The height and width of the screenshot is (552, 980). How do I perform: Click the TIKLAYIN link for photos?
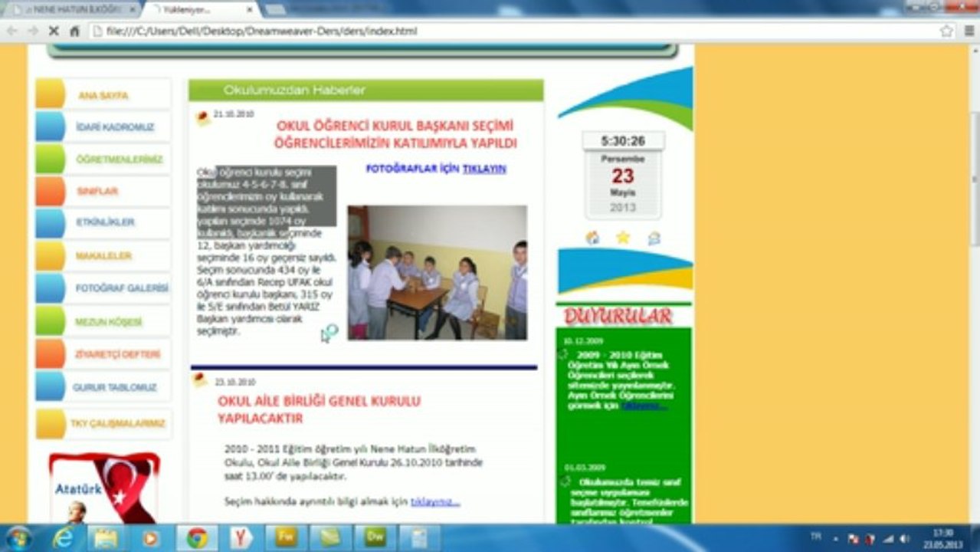coord(484,169)
